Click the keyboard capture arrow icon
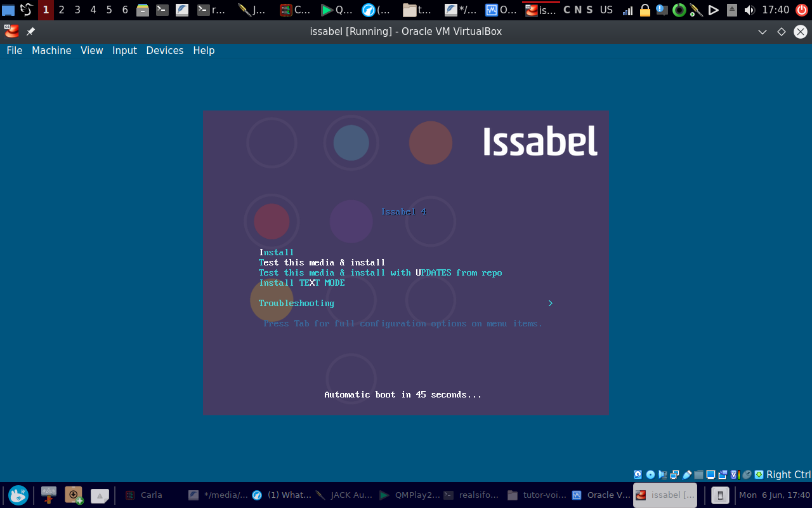 (x=759, y=474)
